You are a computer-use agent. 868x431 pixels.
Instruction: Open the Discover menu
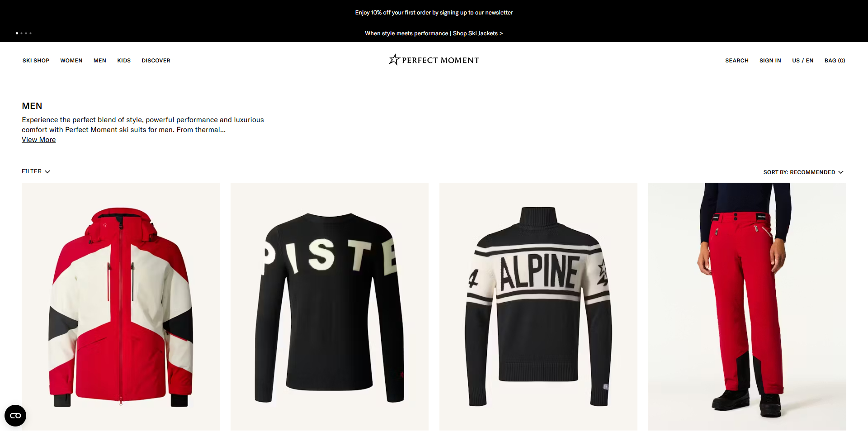click(156, 61)
